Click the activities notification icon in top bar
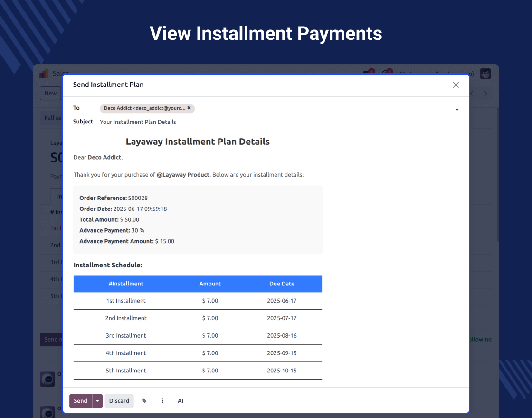Viewport: 532px width, 418px height. click(x=387, y=72)
